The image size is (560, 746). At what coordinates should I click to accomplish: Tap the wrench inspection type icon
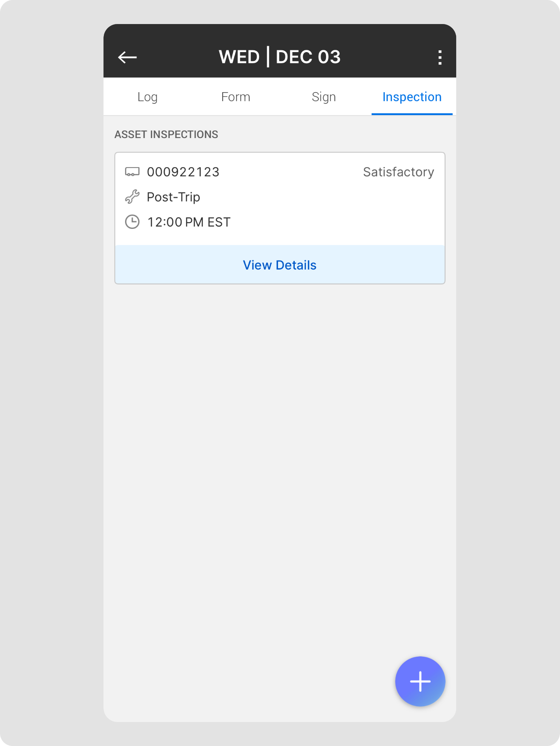coord(132,197)
